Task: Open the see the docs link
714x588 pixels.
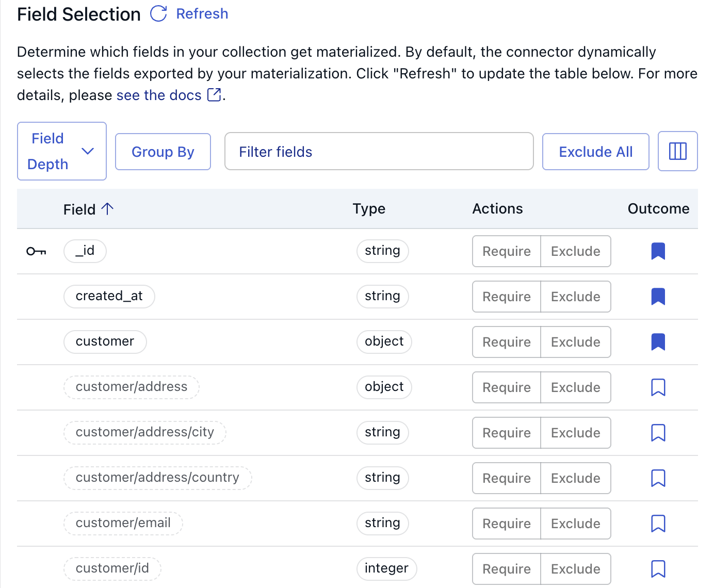Action: 159,95
